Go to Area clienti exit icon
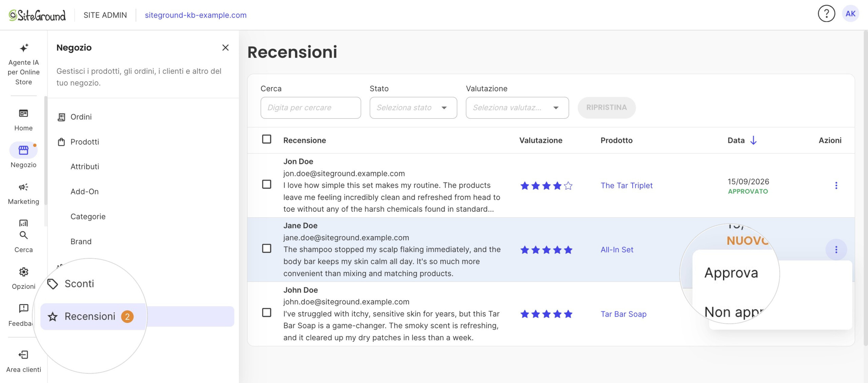 coord(23,355)
